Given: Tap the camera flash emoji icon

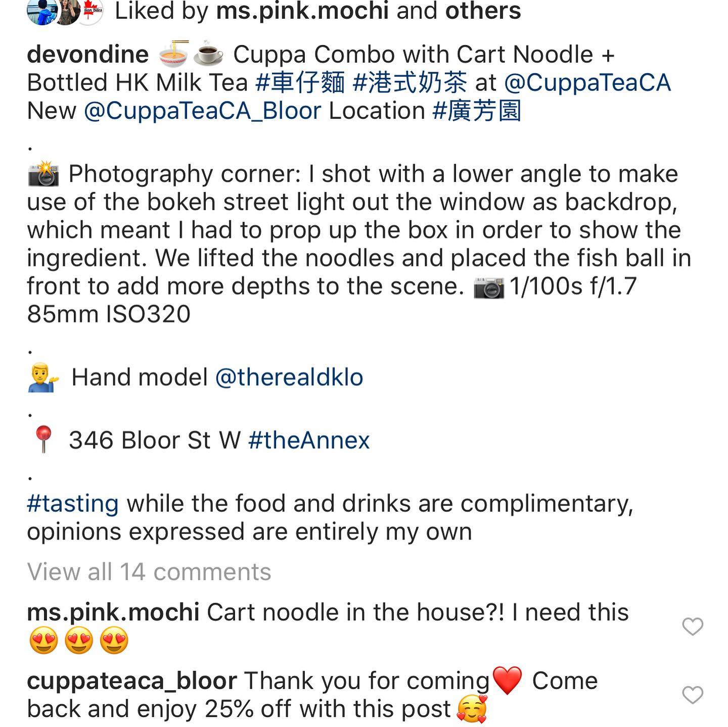Looking at the screenshot, I should [x=43, y=174].
